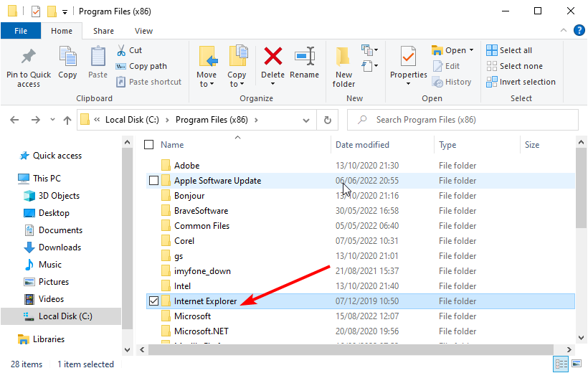Select the Home ribbon tab
Image resolution: width=588 pixels, height=373 pixels.
pyautogui.click(x=62, y=31)
